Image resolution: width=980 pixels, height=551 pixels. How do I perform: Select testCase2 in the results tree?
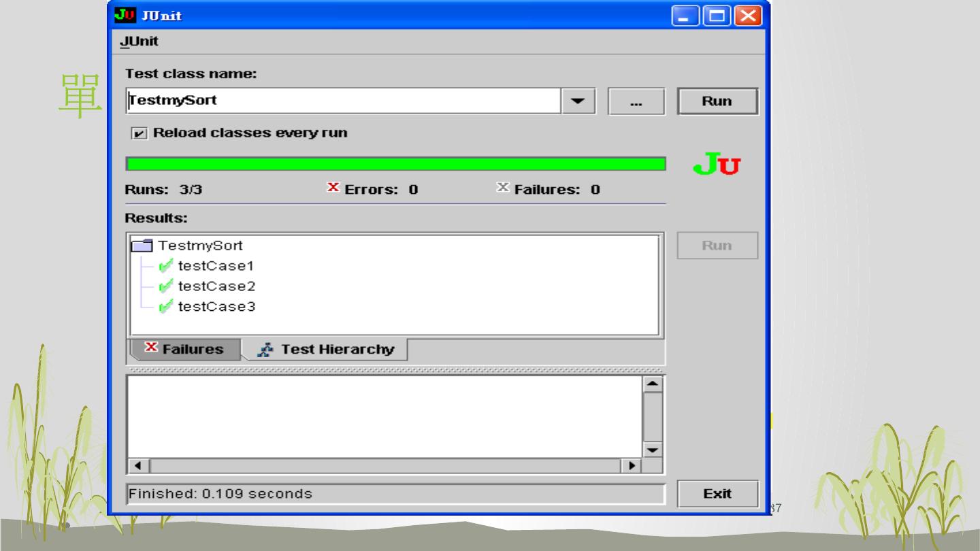[x=216, y=286]
